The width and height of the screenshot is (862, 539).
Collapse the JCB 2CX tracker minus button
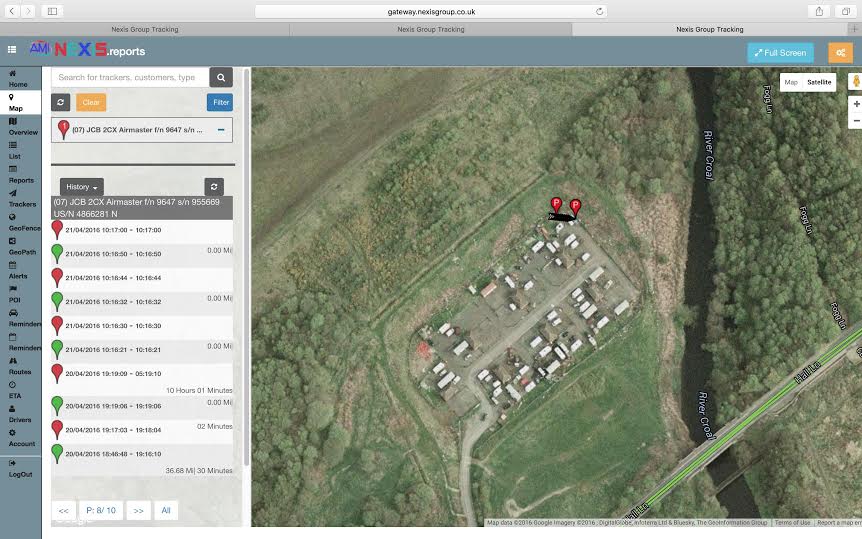[221, 130]
